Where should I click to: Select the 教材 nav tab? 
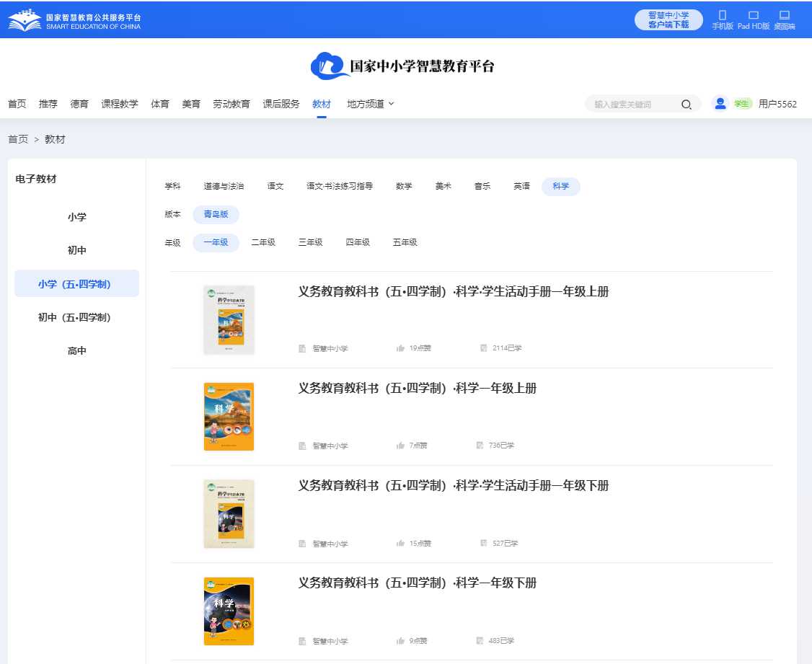point(322,104)
